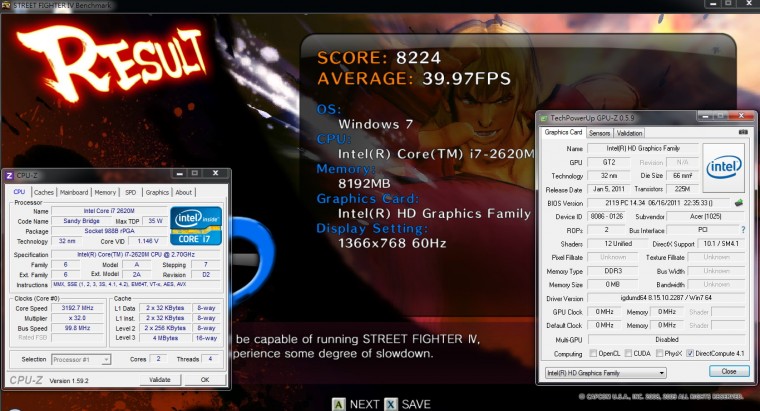Open the Validation tab in GPU-Z

click(x=629, y=133)
